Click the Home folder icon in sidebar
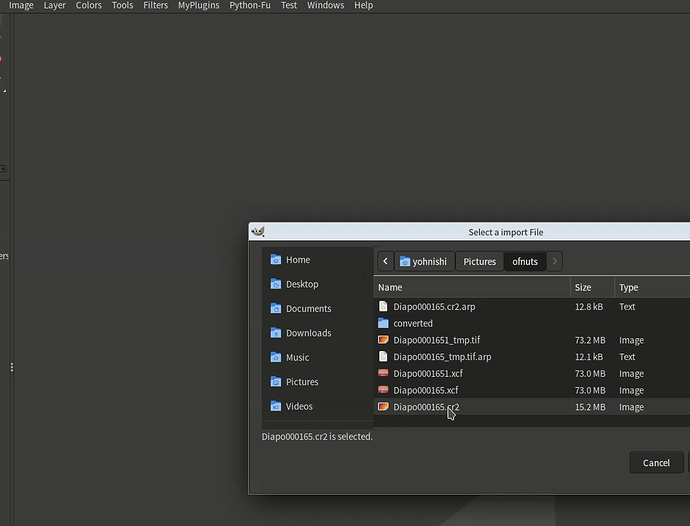 [276, 260]
